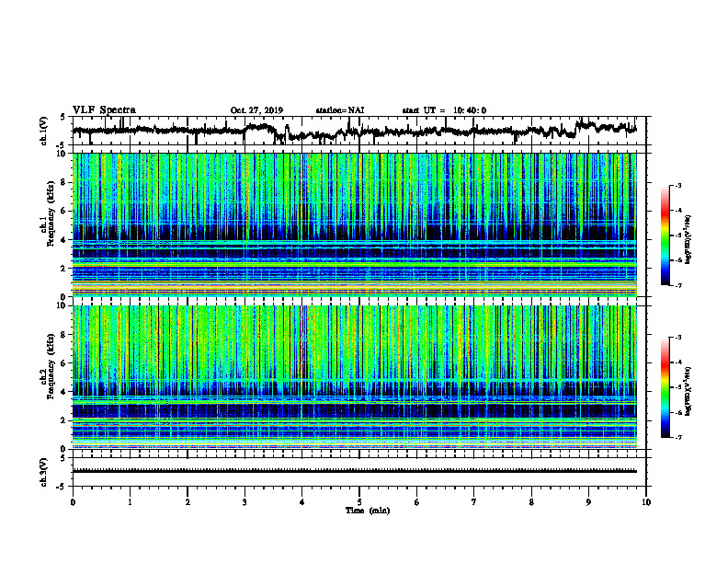Click the ch.1 color bar "log(PSD)" label
The height and width of the screenshot is (563, 728).
pyautogui.click(x=688, y=240)
